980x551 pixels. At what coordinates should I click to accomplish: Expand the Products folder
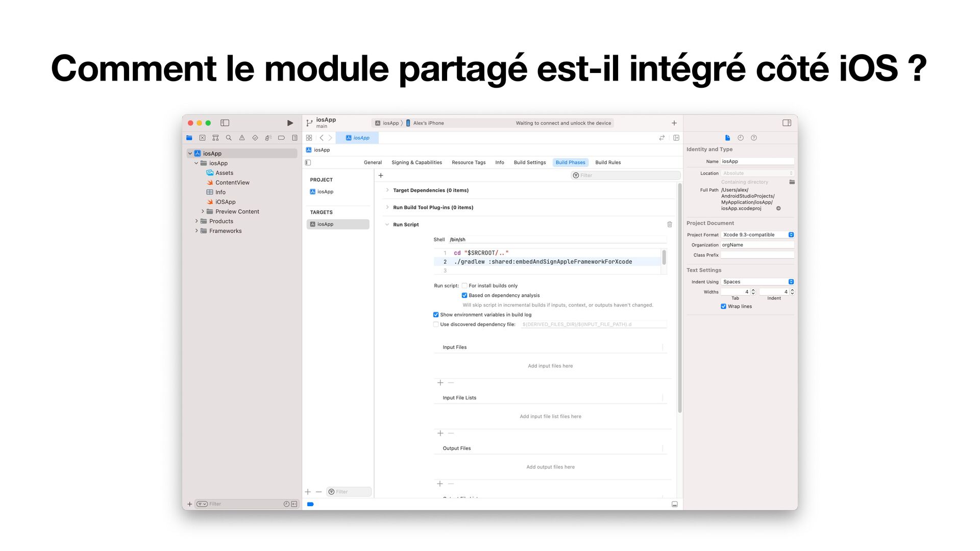[x=197, y=221]
